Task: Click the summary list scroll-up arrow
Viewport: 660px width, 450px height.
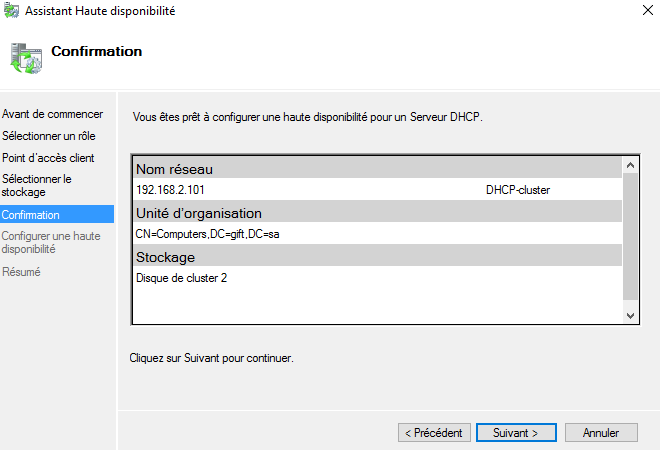Action: pos(630,165)
